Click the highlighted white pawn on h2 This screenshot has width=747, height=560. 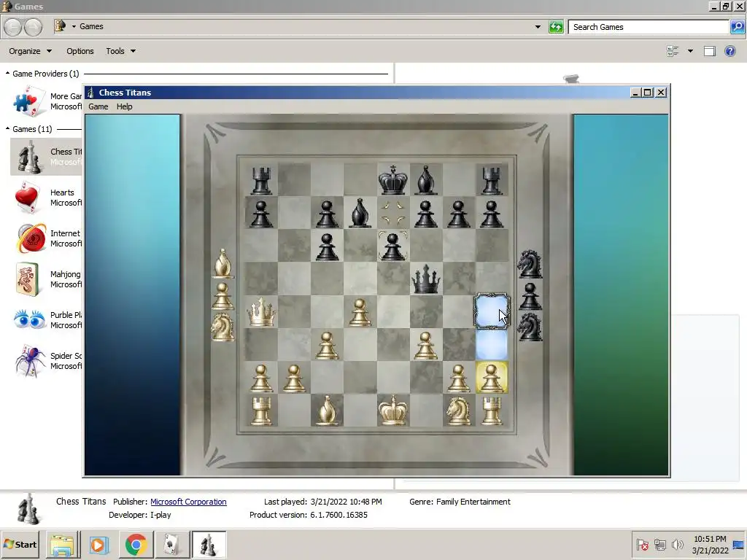491,378
